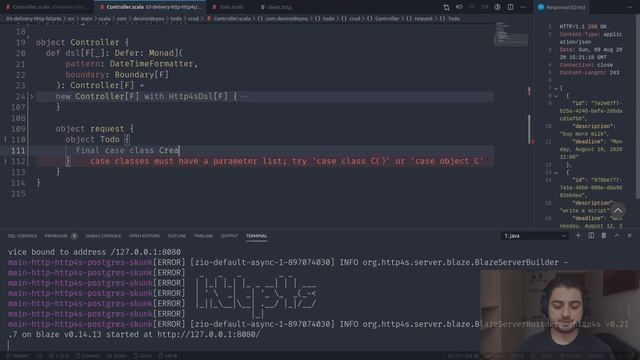Open editor more actions ellipsis menu
The height and width of the screenshot is (360, 640).
pyautogui.click(x=523, y=7)
